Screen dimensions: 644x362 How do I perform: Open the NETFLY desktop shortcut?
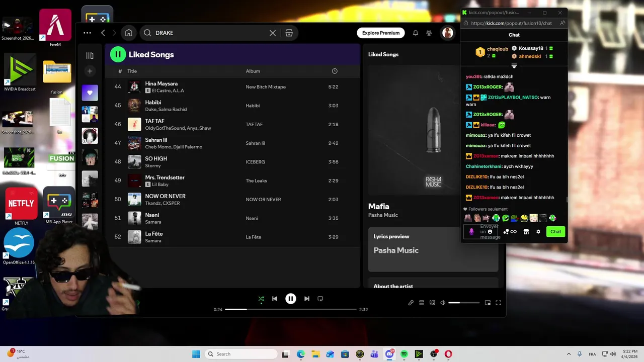[x=21, y=207]
